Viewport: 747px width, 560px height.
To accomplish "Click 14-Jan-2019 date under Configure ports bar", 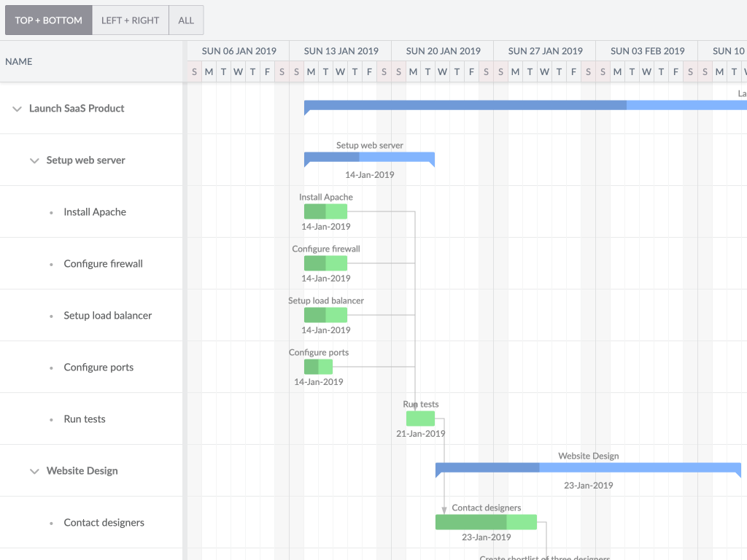I will point(319,382).
